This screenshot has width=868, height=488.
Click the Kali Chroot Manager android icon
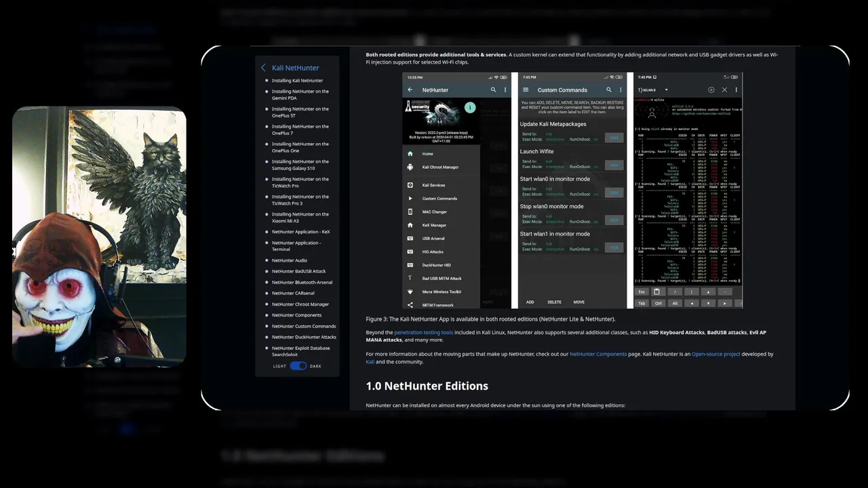click(410, 167)
